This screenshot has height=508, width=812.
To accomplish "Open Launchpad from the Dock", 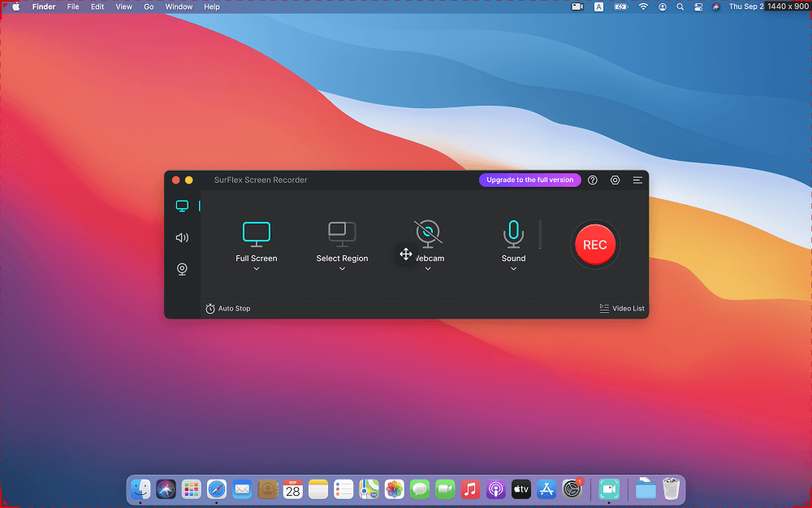I will [191, 488].
